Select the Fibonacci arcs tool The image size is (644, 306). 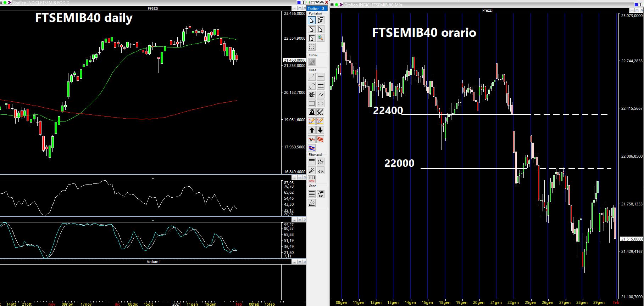point(320,170)
